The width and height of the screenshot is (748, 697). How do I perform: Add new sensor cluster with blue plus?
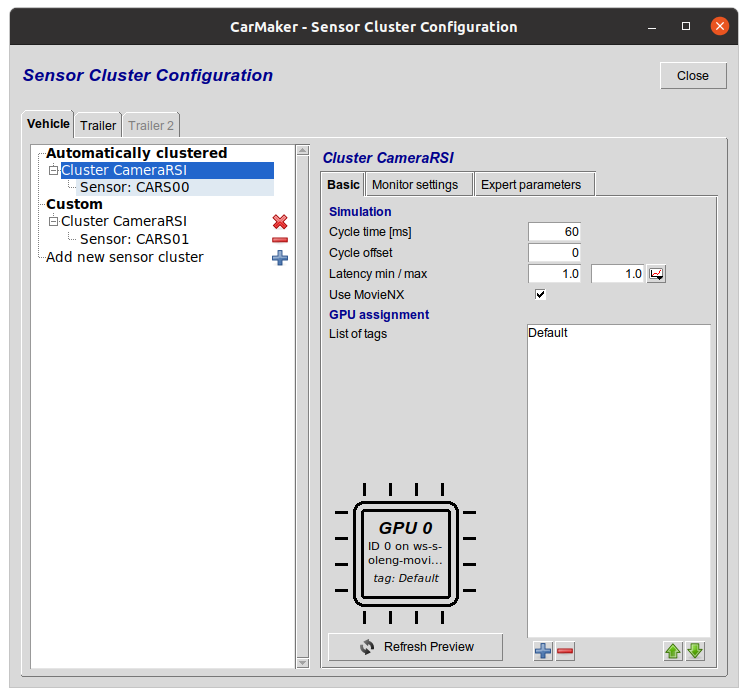pyautogui.click(x=280, y=258)
